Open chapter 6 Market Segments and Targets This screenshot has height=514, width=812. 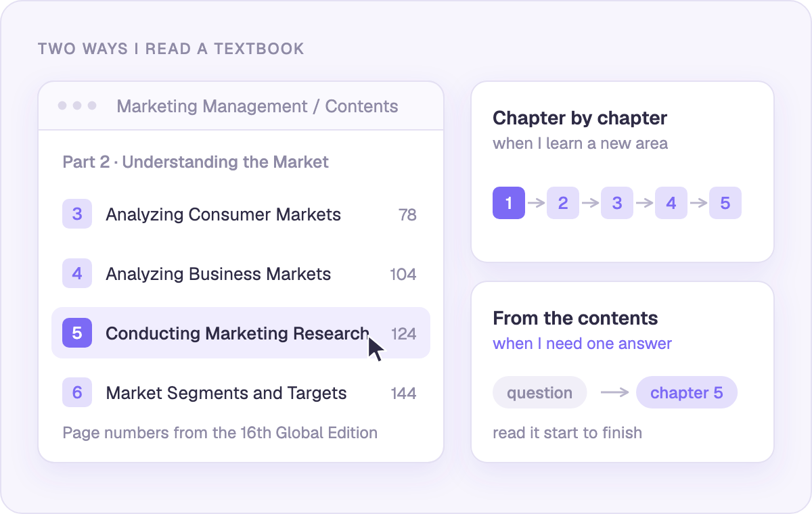(x=241, y=394)
